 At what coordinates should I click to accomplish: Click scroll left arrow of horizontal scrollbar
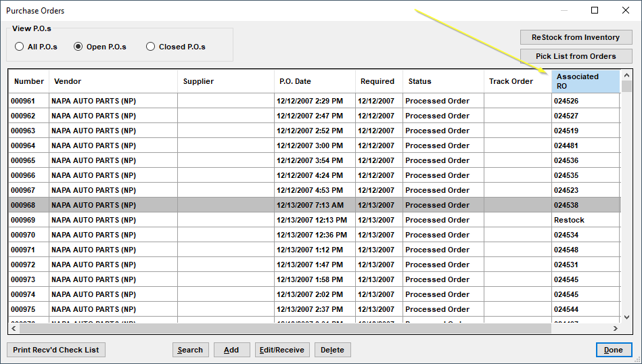[14, 328]
